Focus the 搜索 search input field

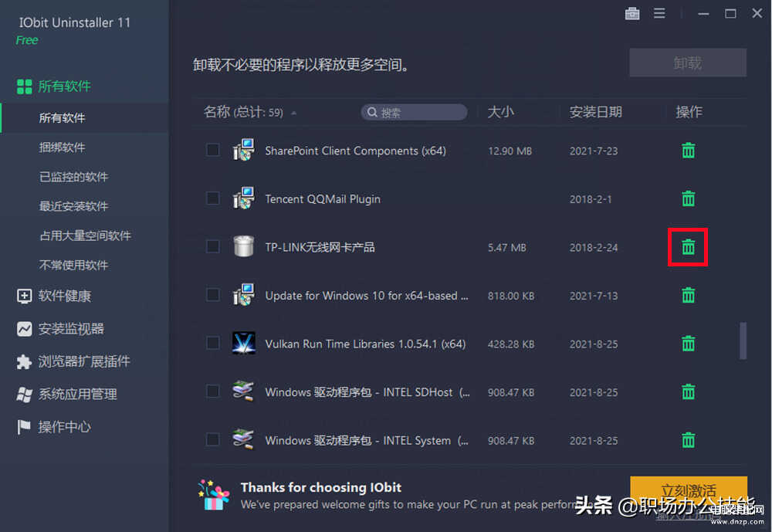click(x=414, y=112)
